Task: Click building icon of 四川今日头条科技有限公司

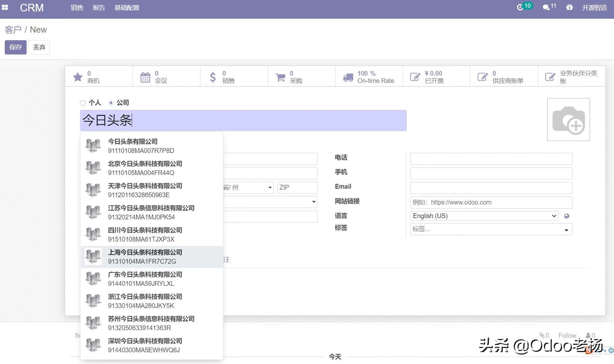Action: pyautogui.click(x=93, y=235)
